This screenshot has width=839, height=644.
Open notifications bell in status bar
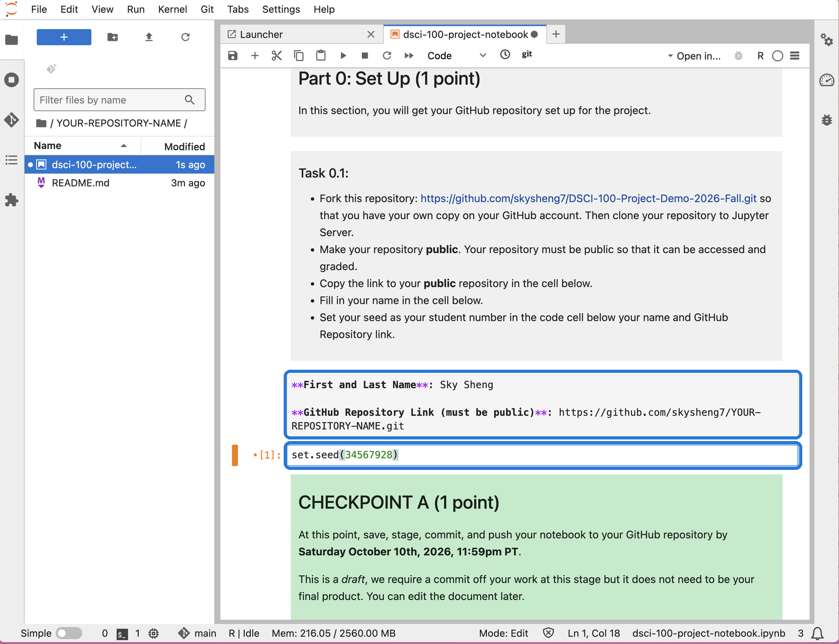(x=818, y=634)
